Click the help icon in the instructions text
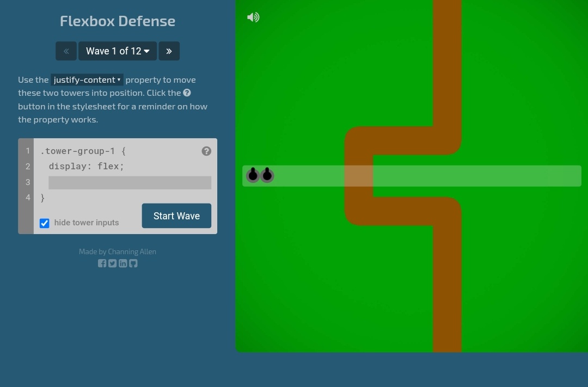Screen dimensions: 588x387 pos(187,93)
